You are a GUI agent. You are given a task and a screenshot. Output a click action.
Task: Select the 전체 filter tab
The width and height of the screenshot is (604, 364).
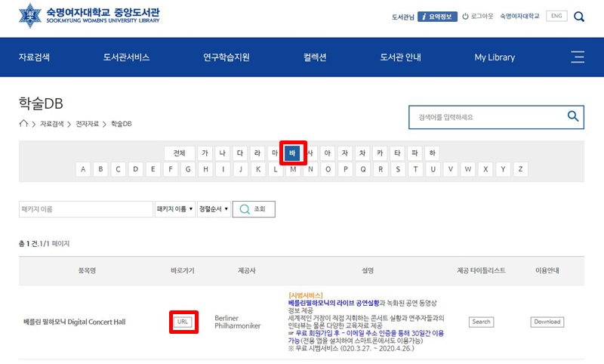click(x=179, y=153)
